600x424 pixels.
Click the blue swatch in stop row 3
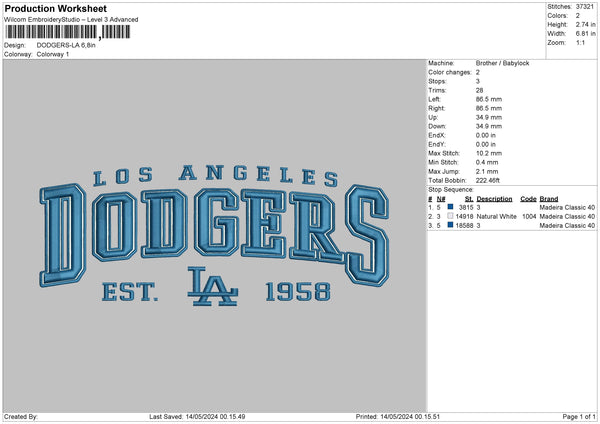click(450, 225)
